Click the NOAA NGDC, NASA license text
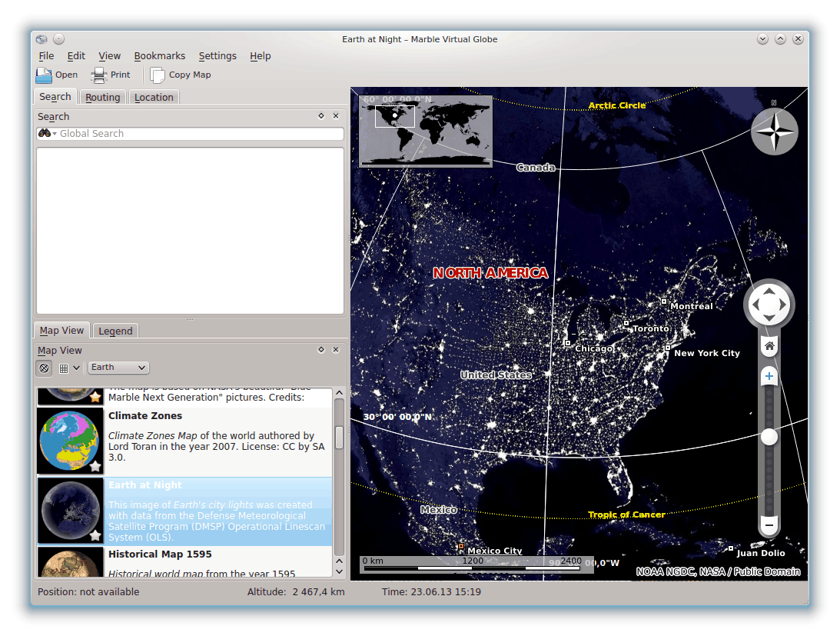The width and height of the screenshot is (840, 636). (718, 571)
